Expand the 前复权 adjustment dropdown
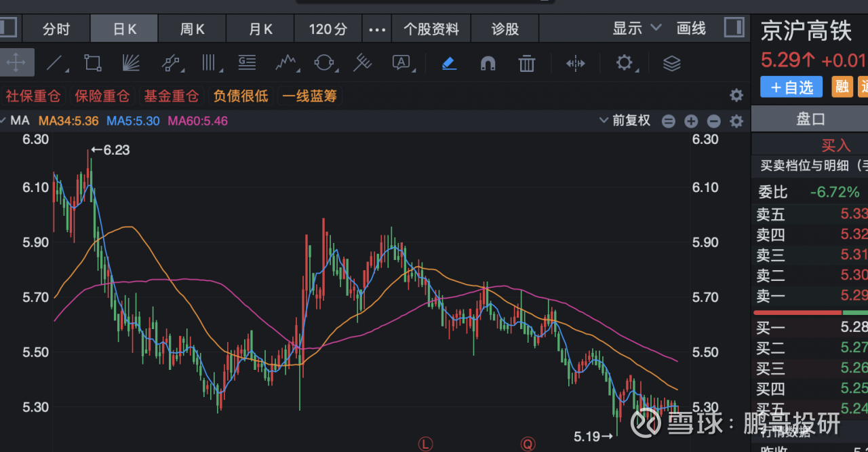 625,121
